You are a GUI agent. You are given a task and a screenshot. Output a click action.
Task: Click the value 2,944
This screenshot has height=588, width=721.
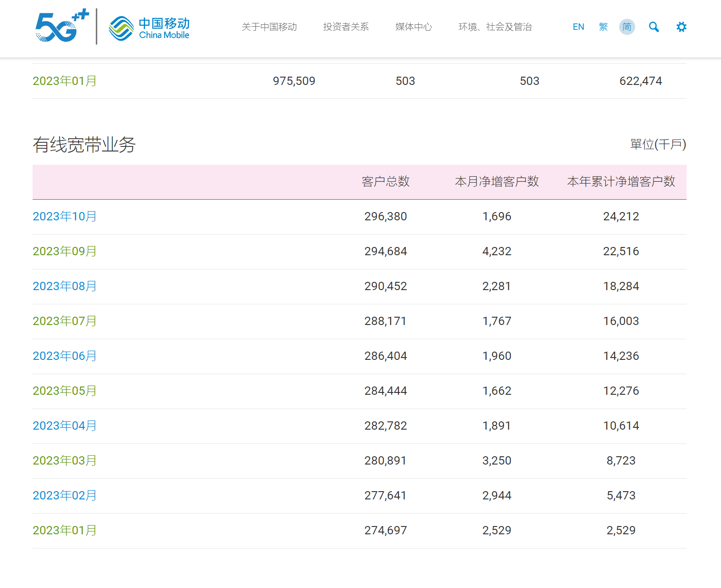pos(497,496)
